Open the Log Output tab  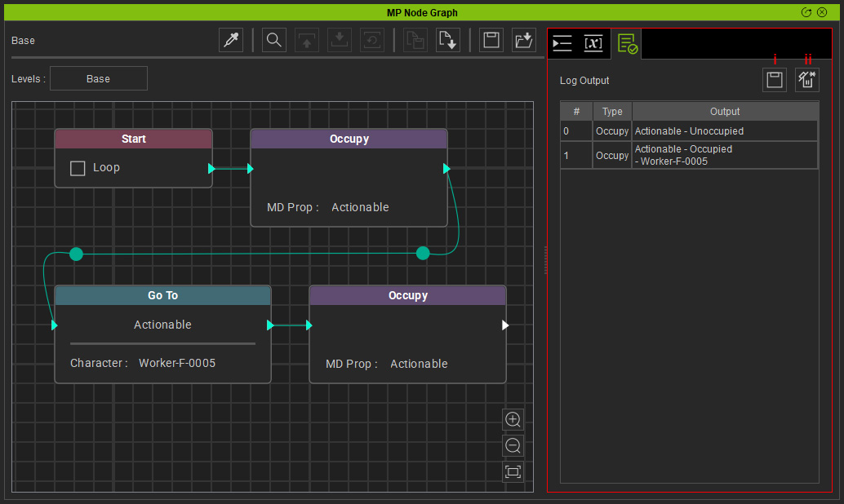(628, 43)
